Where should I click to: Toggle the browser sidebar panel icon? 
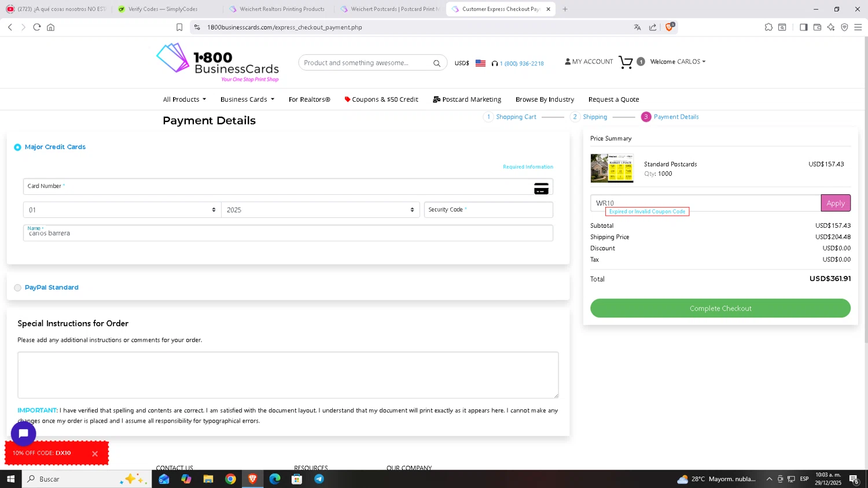pyautogui.click(x=804, y=27)
